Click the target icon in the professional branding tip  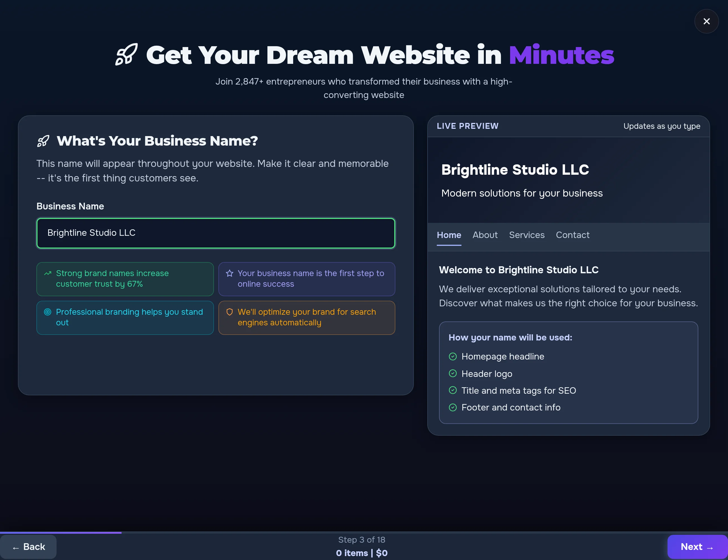[x=48, y=312]
